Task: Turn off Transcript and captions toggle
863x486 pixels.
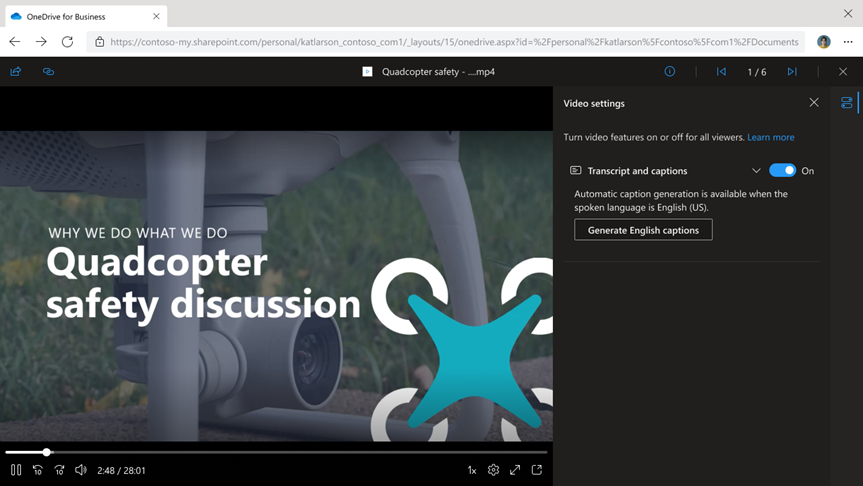Action: pos(782,171)
